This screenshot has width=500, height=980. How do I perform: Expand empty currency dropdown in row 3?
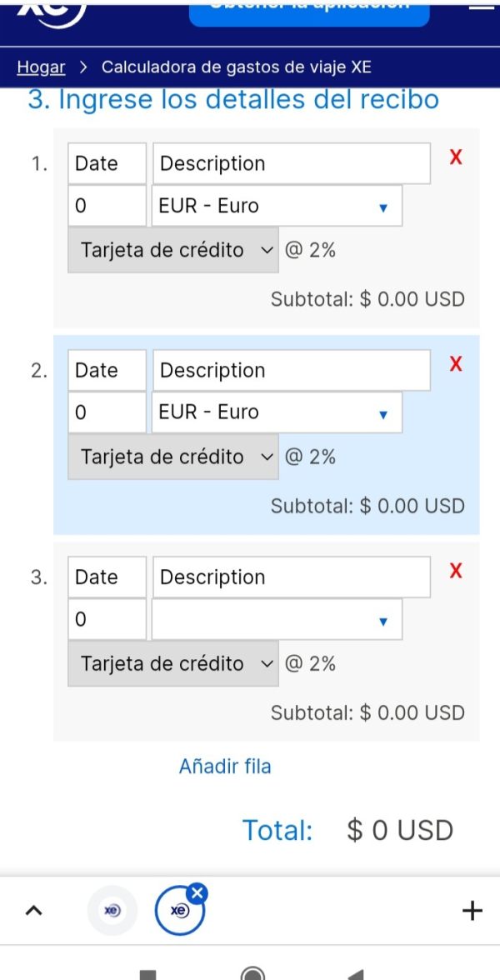pos(277,619)
